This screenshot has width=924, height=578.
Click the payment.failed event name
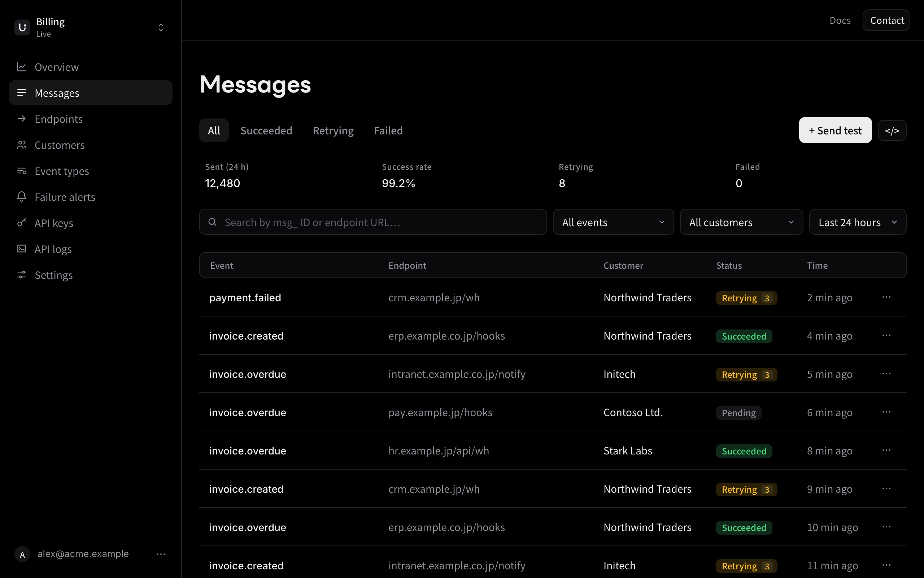coord(245,297)
